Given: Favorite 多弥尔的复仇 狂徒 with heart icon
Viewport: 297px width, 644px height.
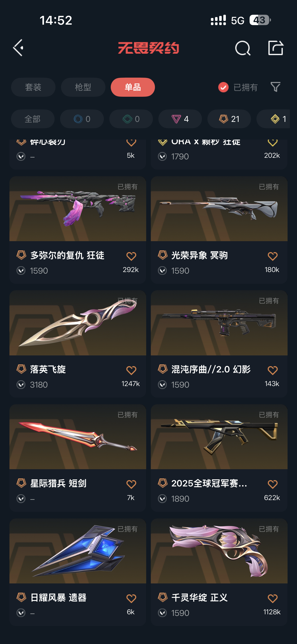Looking at the screenshot, I should [131, 256].
